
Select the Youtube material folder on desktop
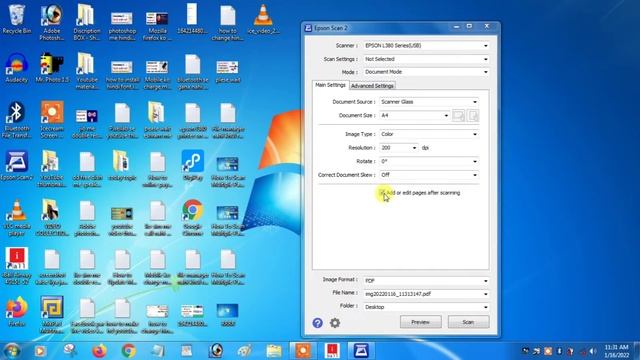pyautogui.click(x=87, y=71)
